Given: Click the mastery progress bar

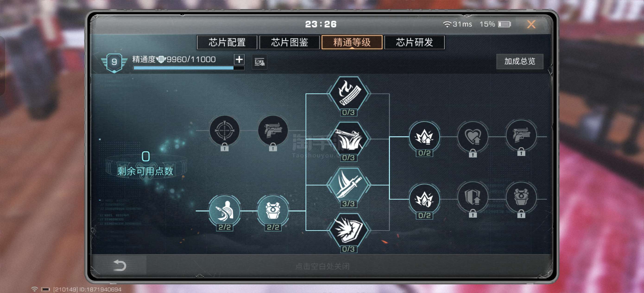Looking at the screenshot, I should [189, 68].
